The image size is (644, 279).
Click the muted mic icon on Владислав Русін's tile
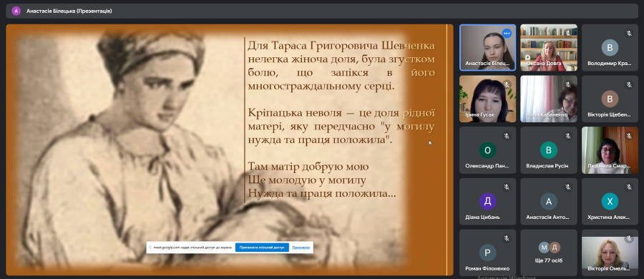point(567,136)
